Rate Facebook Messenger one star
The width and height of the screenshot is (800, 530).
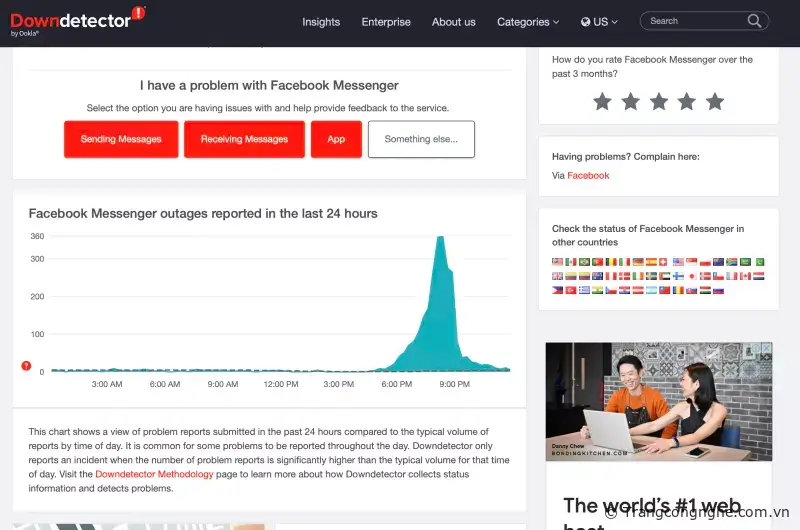point(602,101)
